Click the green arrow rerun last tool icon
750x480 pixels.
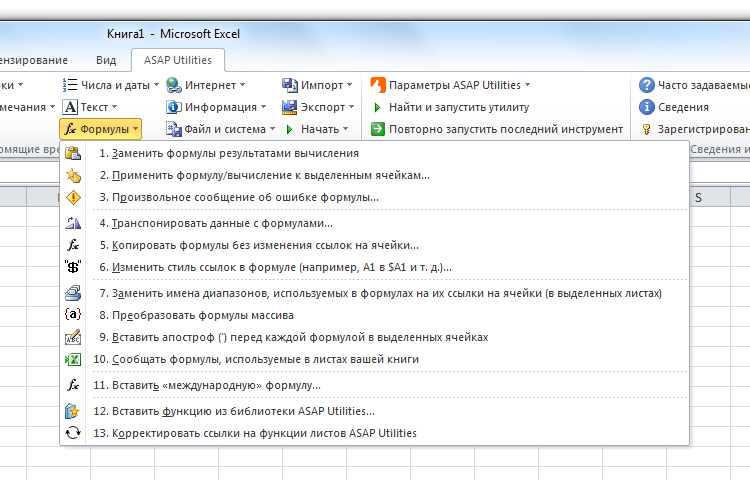point(378,129)
